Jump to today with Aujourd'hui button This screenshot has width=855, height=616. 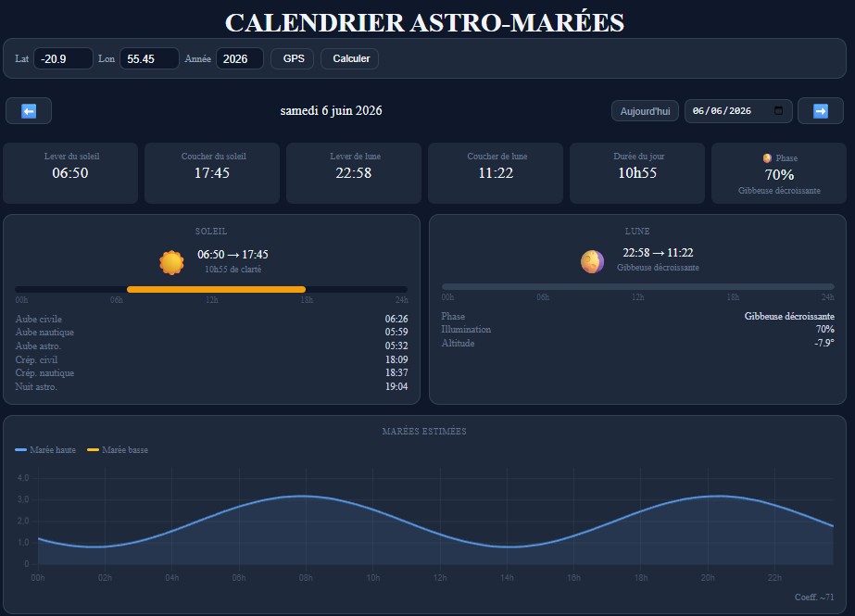pyautogui.click(x=645, y=111)
